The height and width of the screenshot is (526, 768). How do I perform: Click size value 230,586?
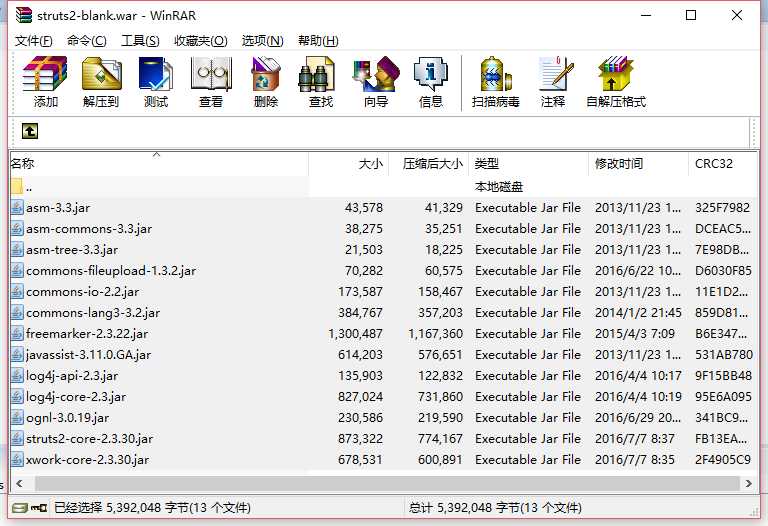click(360, 417)
